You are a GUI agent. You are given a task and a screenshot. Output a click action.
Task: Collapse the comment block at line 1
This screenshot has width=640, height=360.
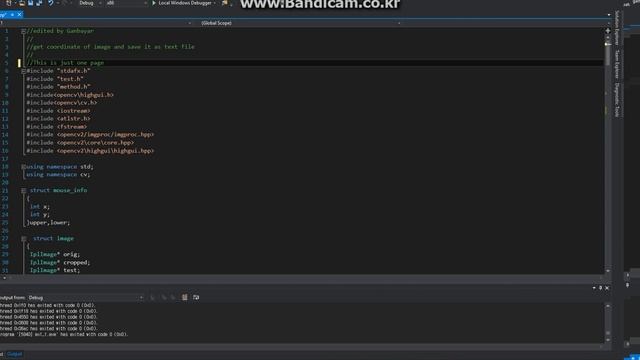click(23, 31)
